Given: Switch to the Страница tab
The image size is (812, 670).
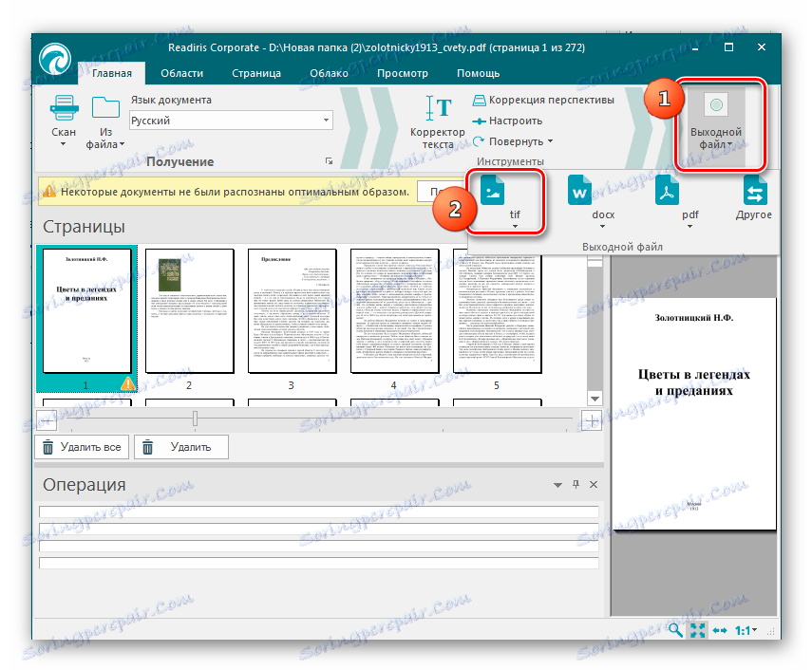Looking at the screenshot, I should coord(256,73).
